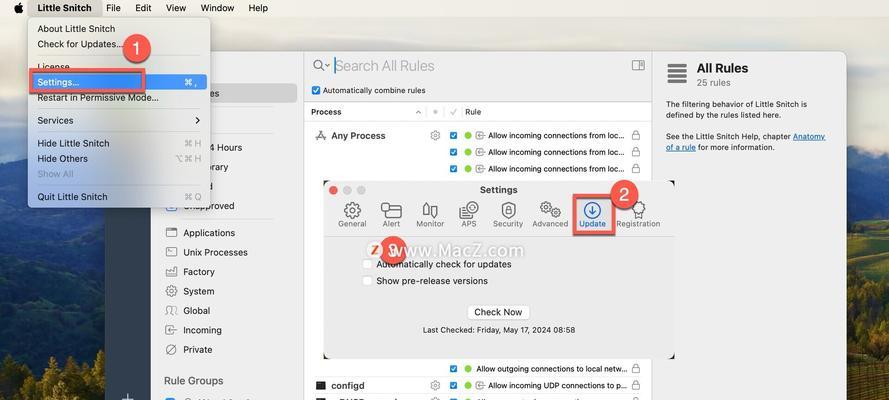Viewport: 889px width, 400px height.
Task: Open the File menu
Action: pos(113,8)
